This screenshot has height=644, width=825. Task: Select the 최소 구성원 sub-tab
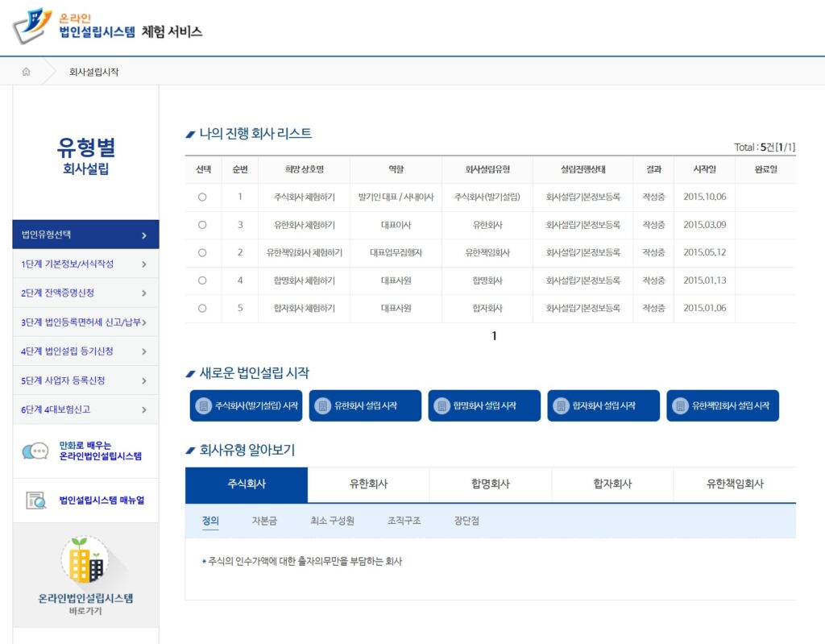point(332,521)
